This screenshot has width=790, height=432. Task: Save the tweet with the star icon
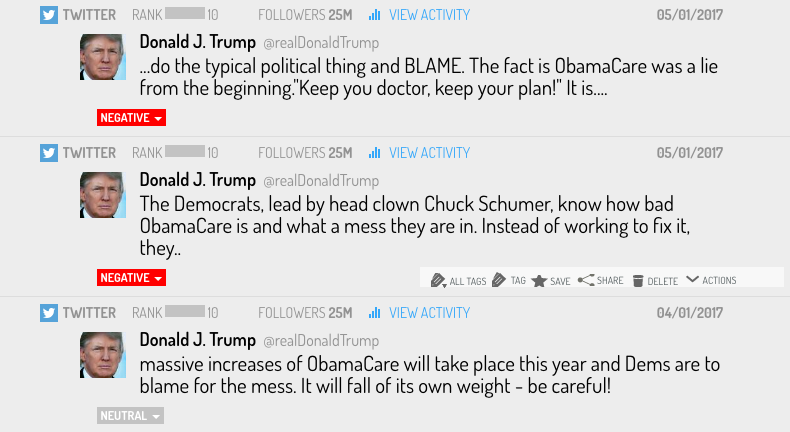[539, 281]
